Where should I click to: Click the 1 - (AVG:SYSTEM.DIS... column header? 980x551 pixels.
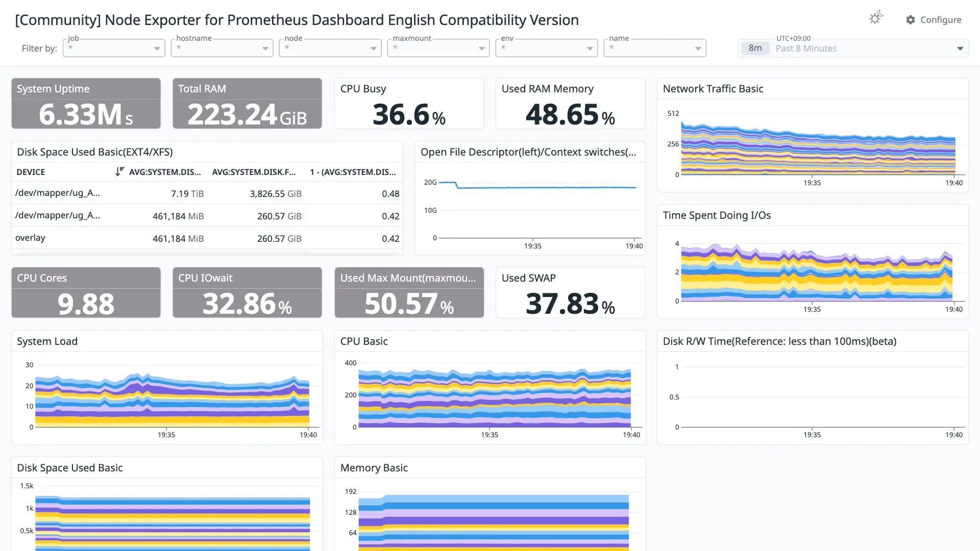tap(353, 172)
